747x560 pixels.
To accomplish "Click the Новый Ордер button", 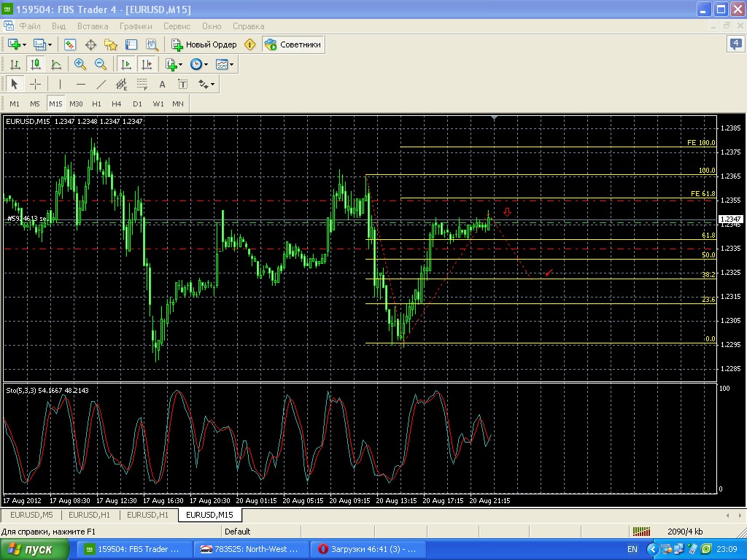I will 204,44.
